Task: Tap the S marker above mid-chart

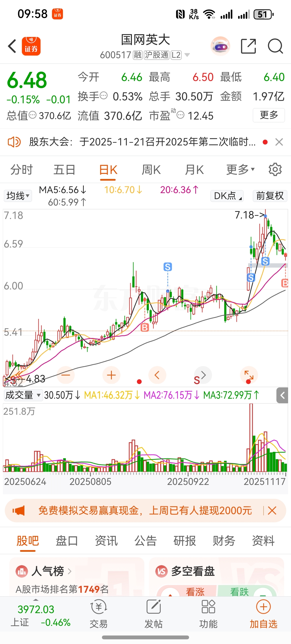Action: pyautogui.click(x=168, y=267)
